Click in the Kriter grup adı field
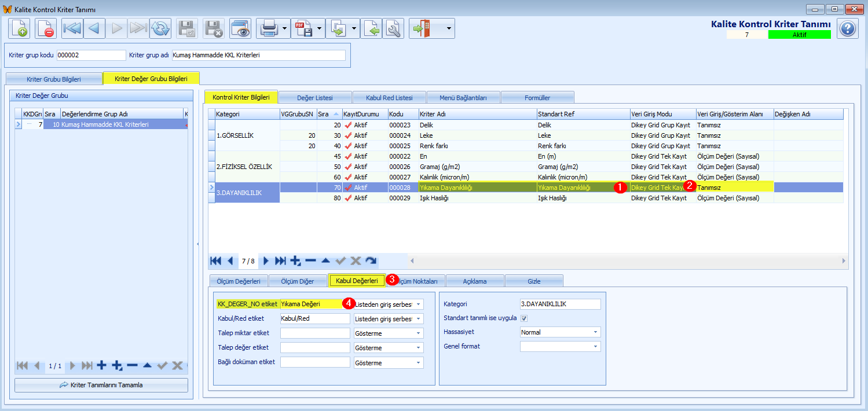Screen dimensions: 868x411 (x=258, y=55)
